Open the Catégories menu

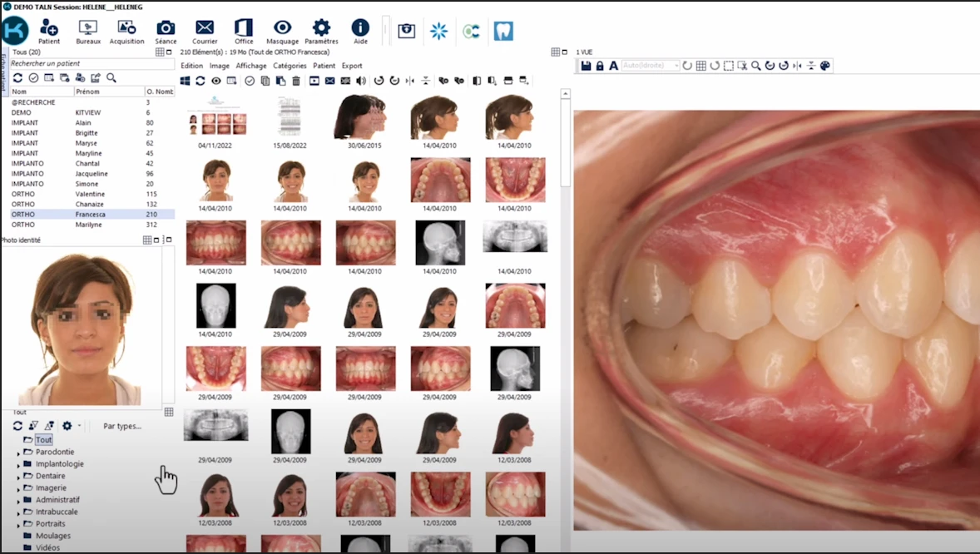290,66
